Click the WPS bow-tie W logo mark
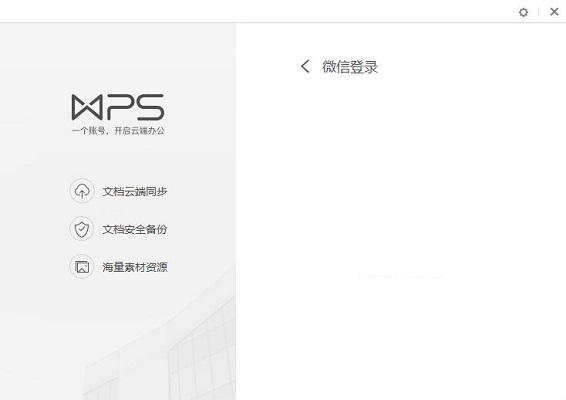Viewport: 566px width, 400px height. tap(87, 107)
